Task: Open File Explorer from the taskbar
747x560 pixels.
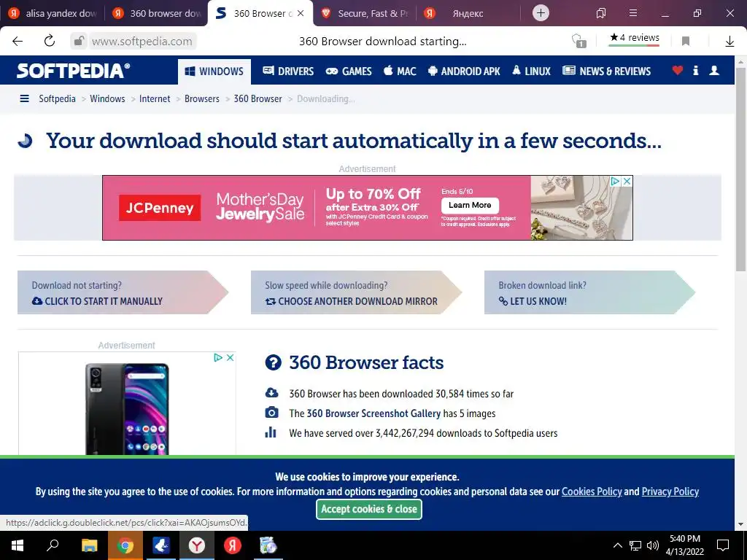Action: coord(89,545)
